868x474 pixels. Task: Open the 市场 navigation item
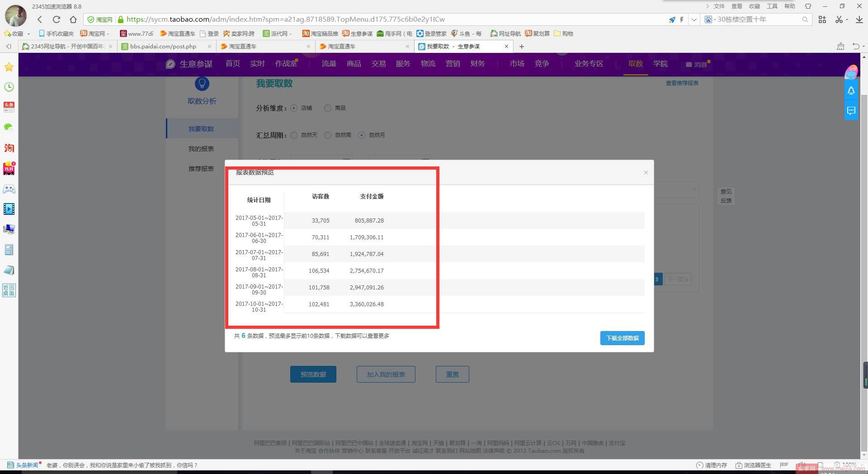click(517, 64)
